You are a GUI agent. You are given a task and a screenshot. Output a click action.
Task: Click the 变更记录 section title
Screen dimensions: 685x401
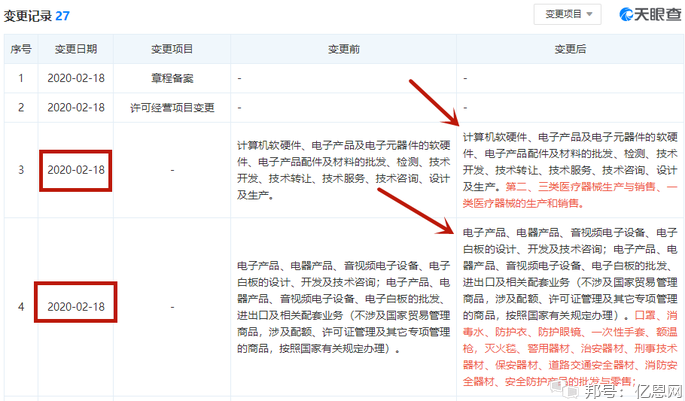(28, 16)
